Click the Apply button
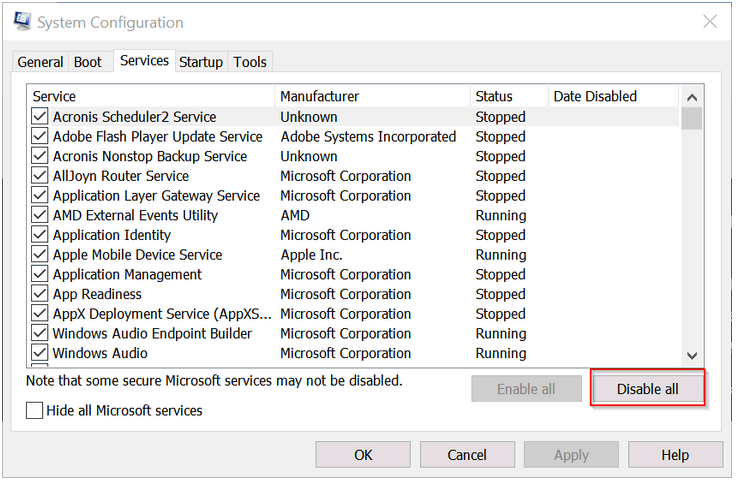 (x=571, y=455)
